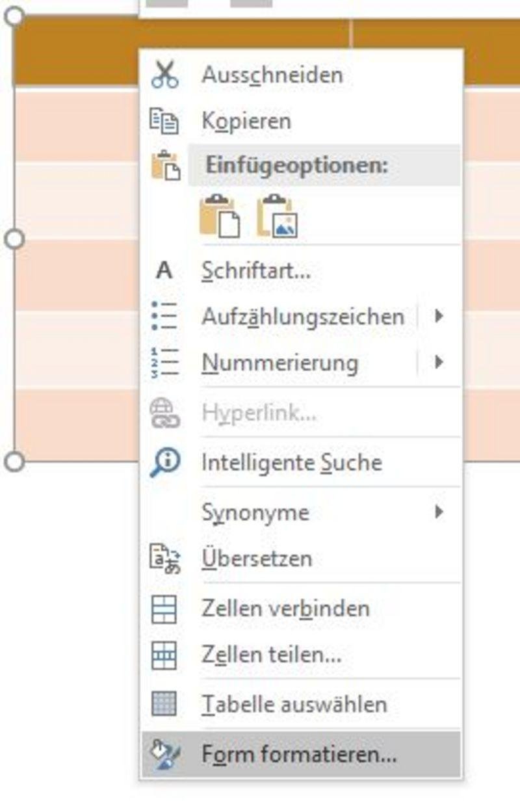Click the Tabelle auswählen grid icon
This screenshot has width=520, height=812.
pos(164,704)
